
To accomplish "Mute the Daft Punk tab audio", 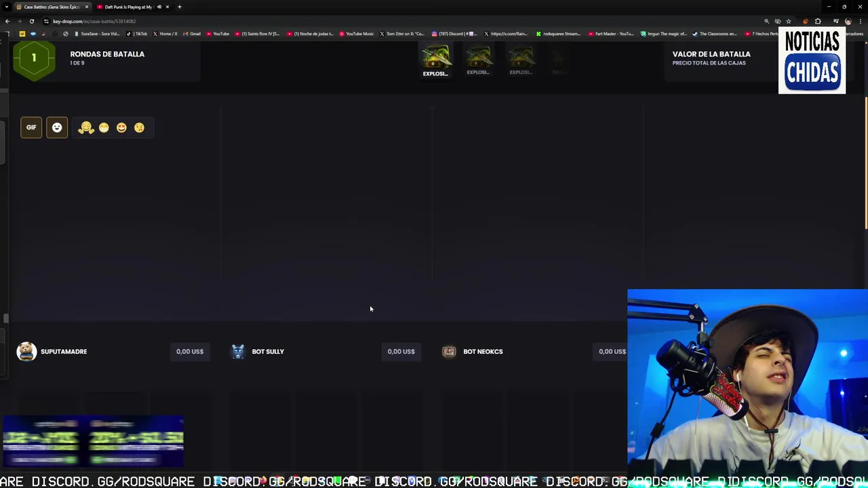I will [159, 7].
